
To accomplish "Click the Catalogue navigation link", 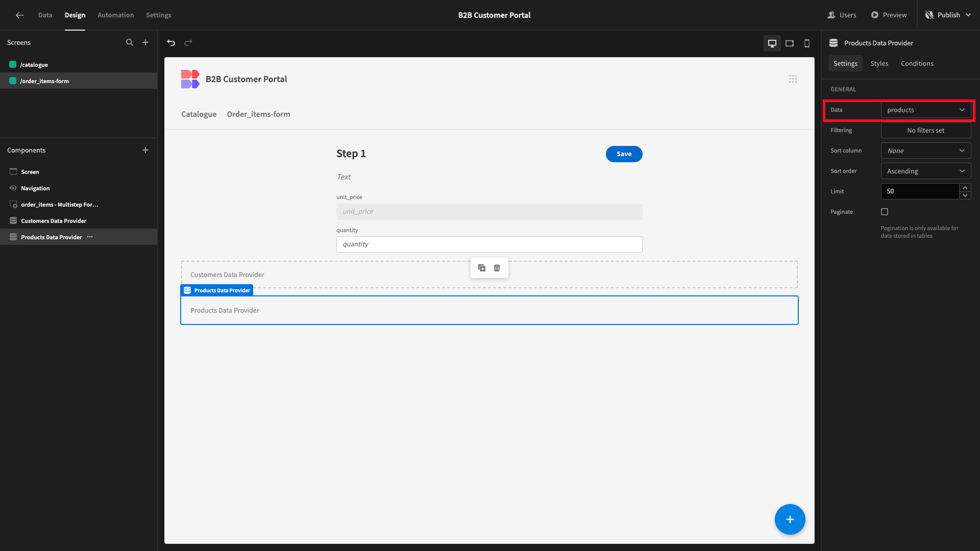I will [199, 114].
